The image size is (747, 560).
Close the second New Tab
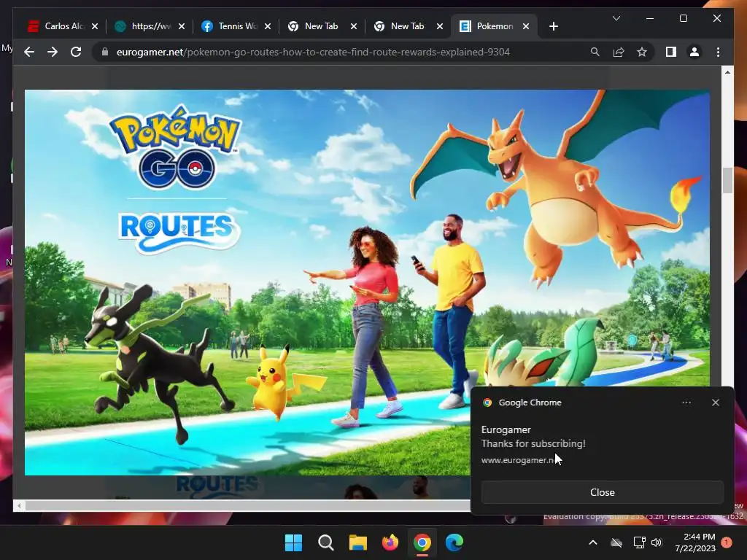click(x=440, y=26)
